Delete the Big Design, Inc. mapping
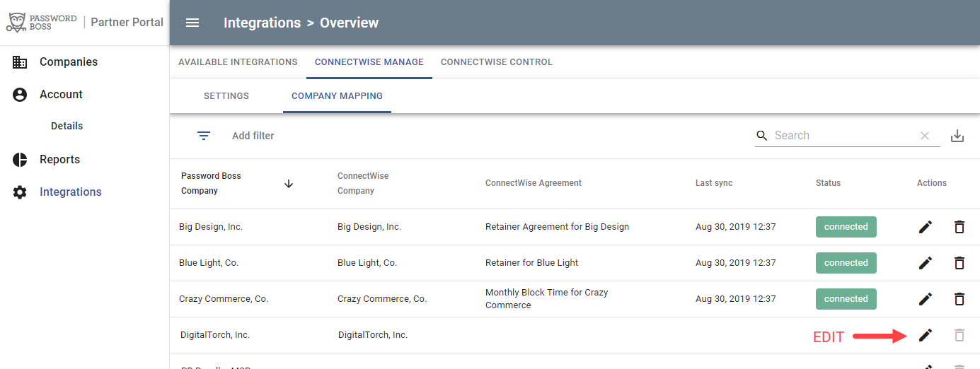The image size is (980, 369). [959, 227]
